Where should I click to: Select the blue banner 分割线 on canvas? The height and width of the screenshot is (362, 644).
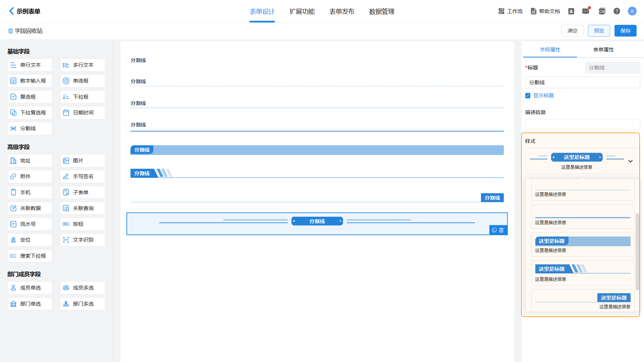click(317, 150)
